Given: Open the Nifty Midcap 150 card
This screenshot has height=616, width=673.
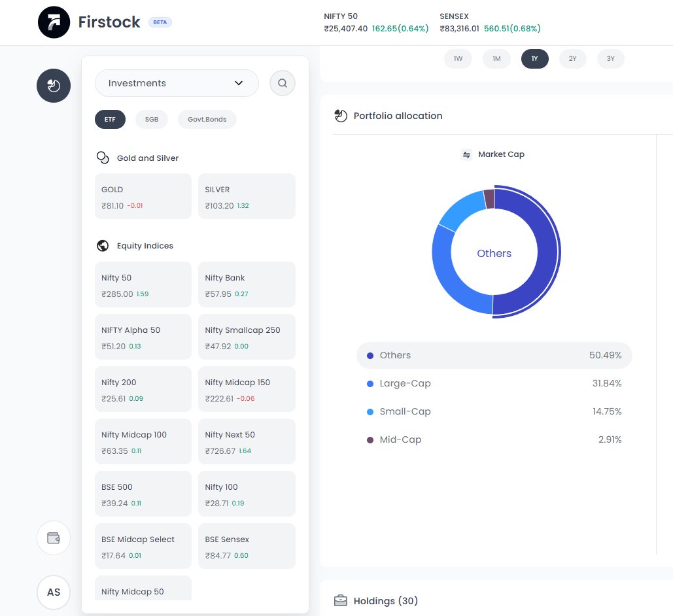Looking at the screenshot, I should tap(247, 389).
